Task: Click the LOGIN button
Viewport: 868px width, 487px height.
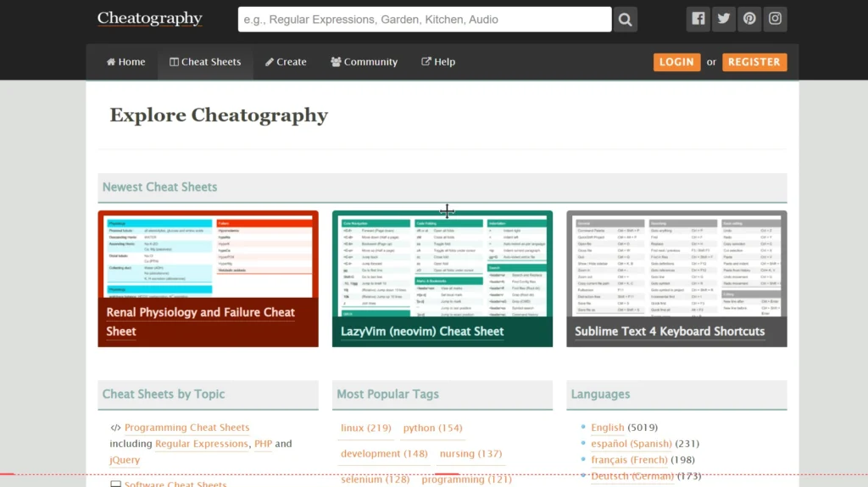Action: pos(676,62)
